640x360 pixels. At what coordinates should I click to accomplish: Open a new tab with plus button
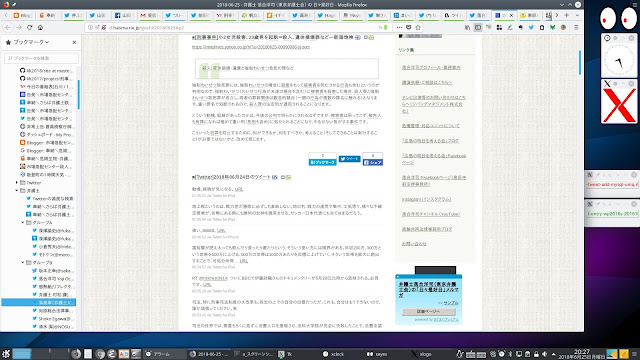[567, 15]
